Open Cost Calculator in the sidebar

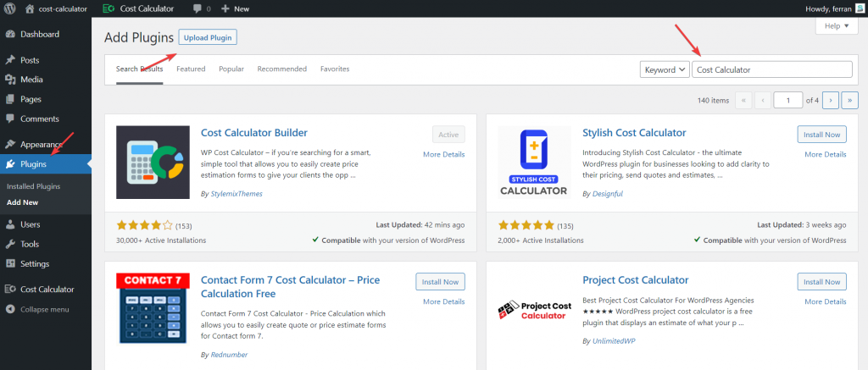46,290
